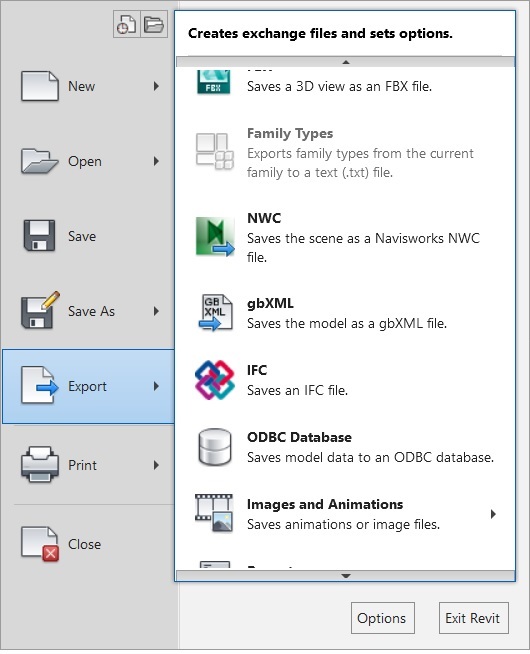
Task: Select the Save menu item
Action: 88,236
